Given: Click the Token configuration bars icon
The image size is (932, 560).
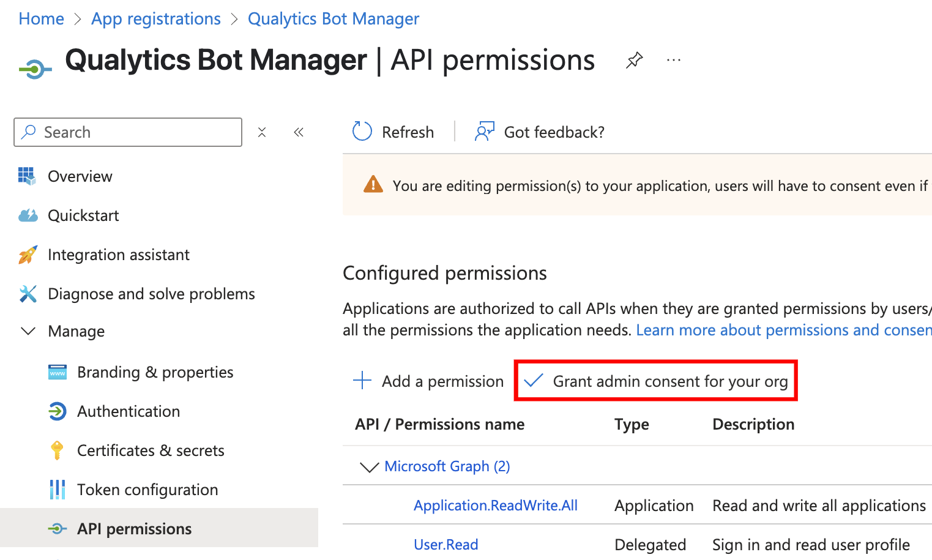Looking at the screenshot, I should coord(57,490).
